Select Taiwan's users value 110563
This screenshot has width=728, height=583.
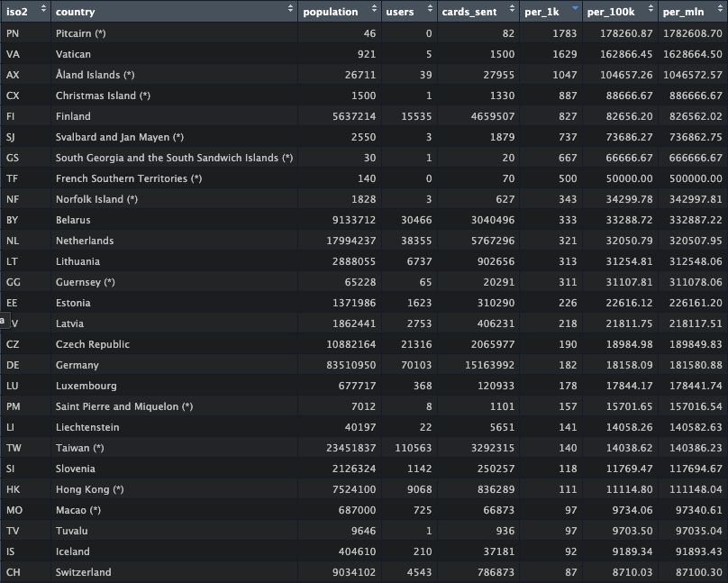(410, 448)
